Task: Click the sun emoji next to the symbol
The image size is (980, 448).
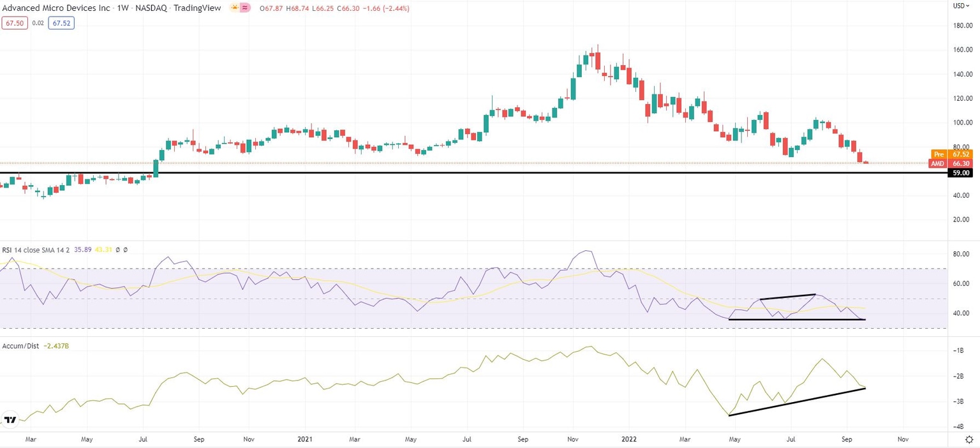Action: point(235,8)
